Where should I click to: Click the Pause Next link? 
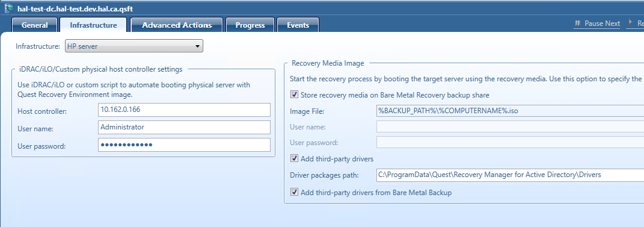(x=602, y=23)
